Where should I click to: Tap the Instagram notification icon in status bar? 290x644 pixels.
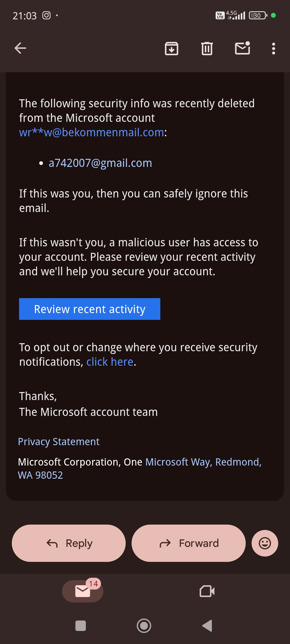[46, 16]
